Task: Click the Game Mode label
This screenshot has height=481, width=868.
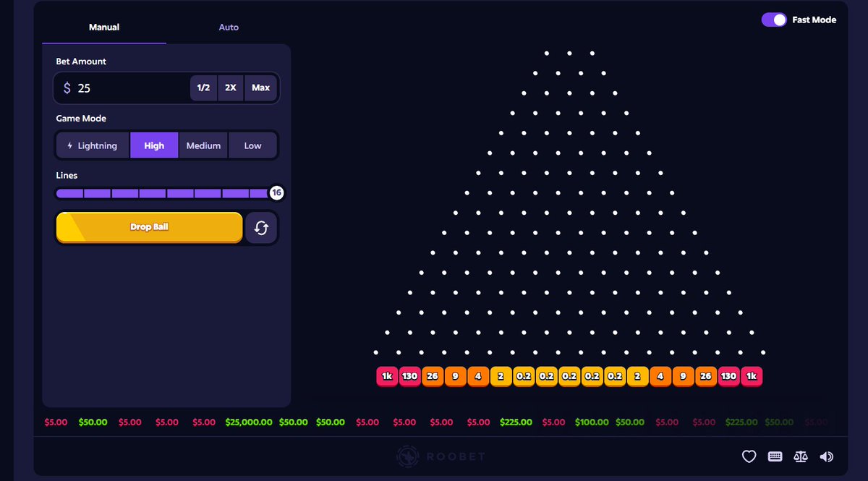Action: pos(81,119)
